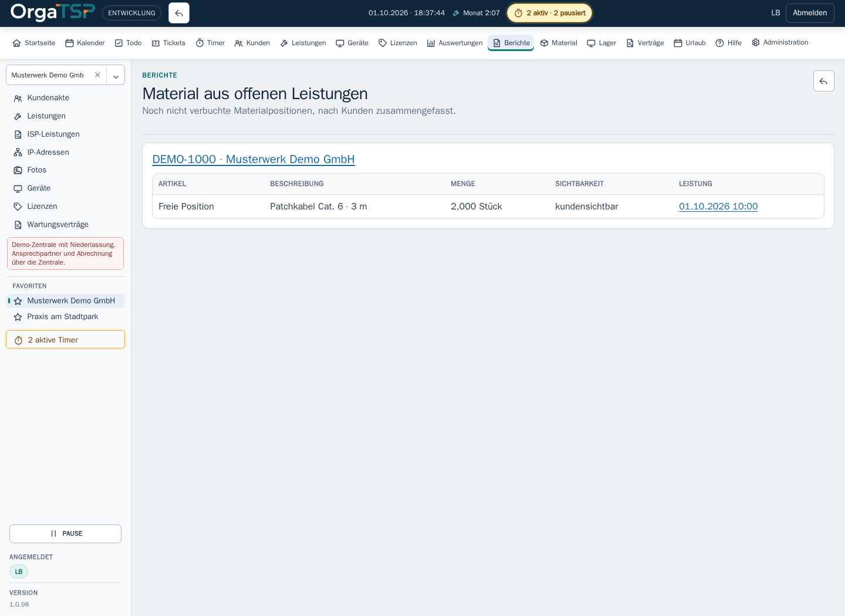The height and width of the screenshot is (616, 845).
Task: Open Urlaub in top navigation
Action: coord(689,43)
